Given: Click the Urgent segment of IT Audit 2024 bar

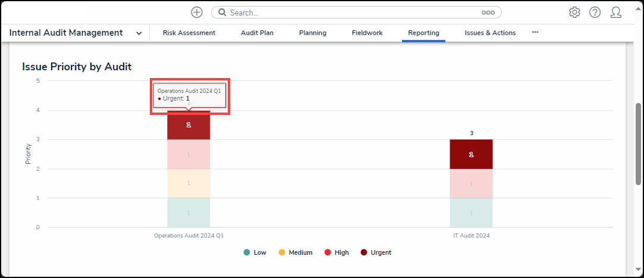Looking at the screenshot, I should pos(471,154).
